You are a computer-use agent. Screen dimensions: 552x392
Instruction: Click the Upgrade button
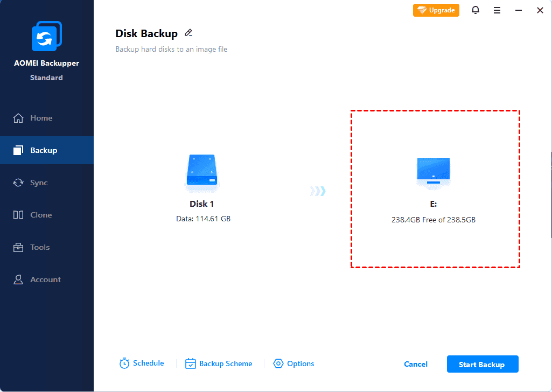(x=436, y=10)
